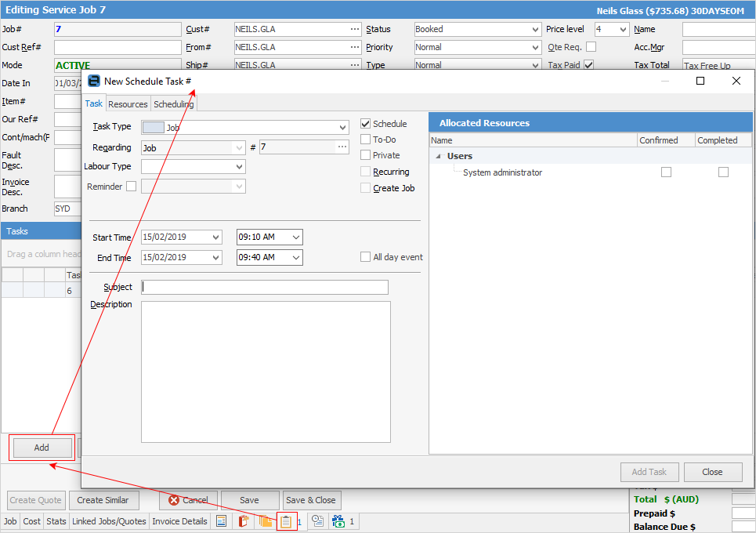
Task: Click the document preview icon after Invoice Details
Action: (x=222, y=521)
